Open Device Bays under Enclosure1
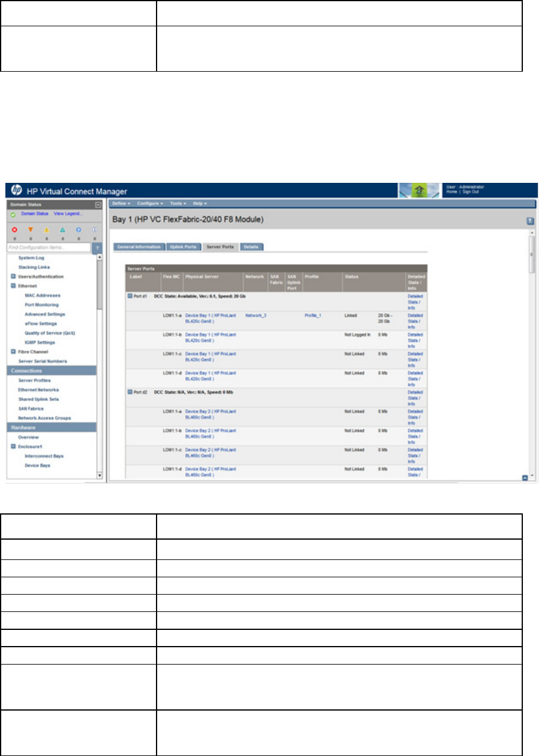The width and height of the screenshot is (539, 756). (x=37, y=466)
